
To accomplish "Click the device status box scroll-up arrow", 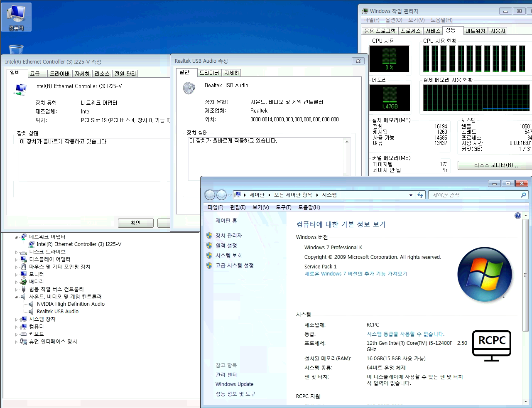I will pyautogui.click(x=347, y=141).
